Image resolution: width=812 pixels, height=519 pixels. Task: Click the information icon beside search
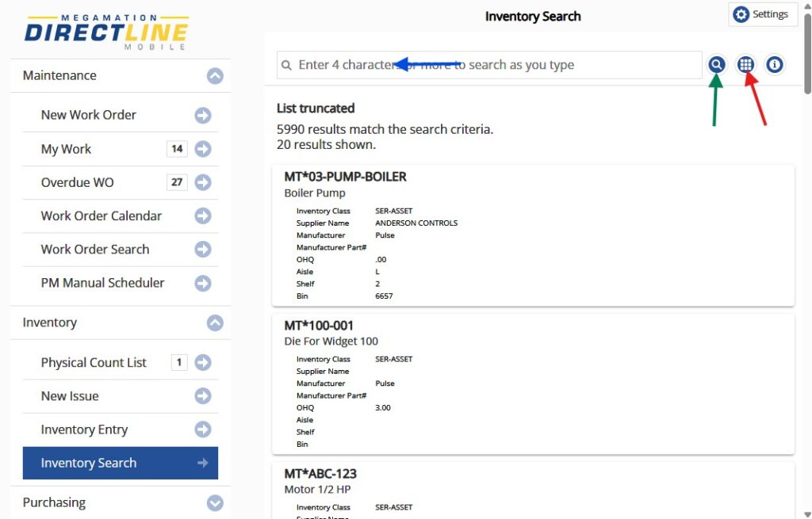775,65
